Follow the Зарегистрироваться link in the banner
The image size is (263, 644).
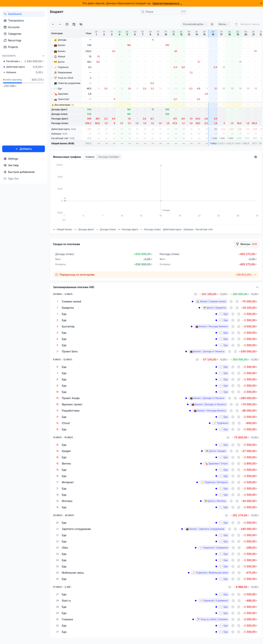pyautogui.click(x=167, y=3)
